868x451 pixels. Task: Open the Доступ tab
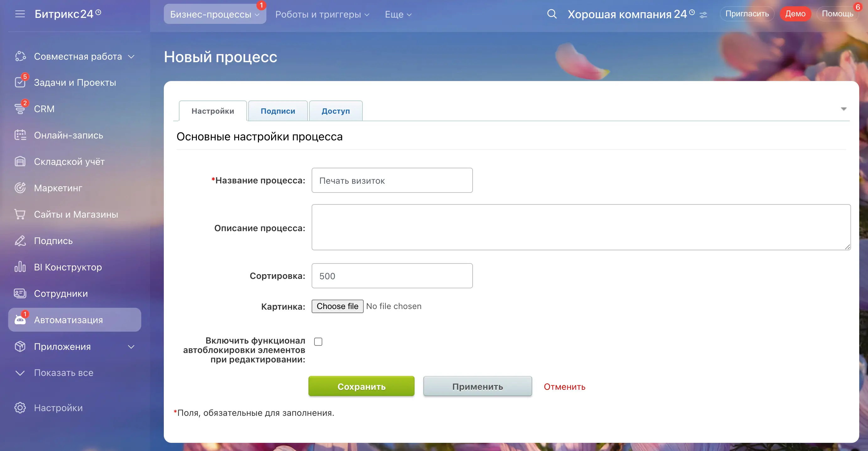coord(335,111)
